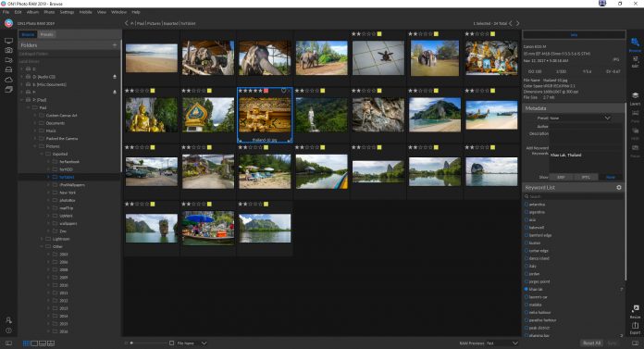Show IPTC metadata fields
This screenshot has width=644, height=349.
pos(586,177)
